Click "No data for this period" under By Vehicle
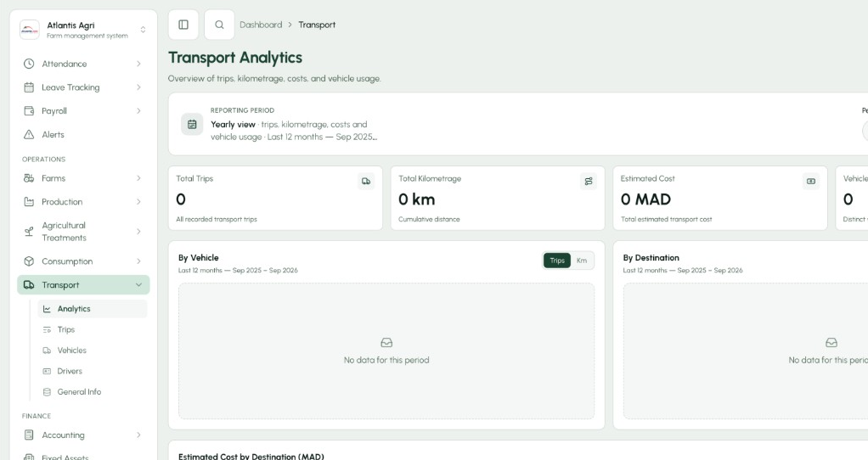This screenshot has width=868, height=460. pyautogui.click(x=386, y=360)
